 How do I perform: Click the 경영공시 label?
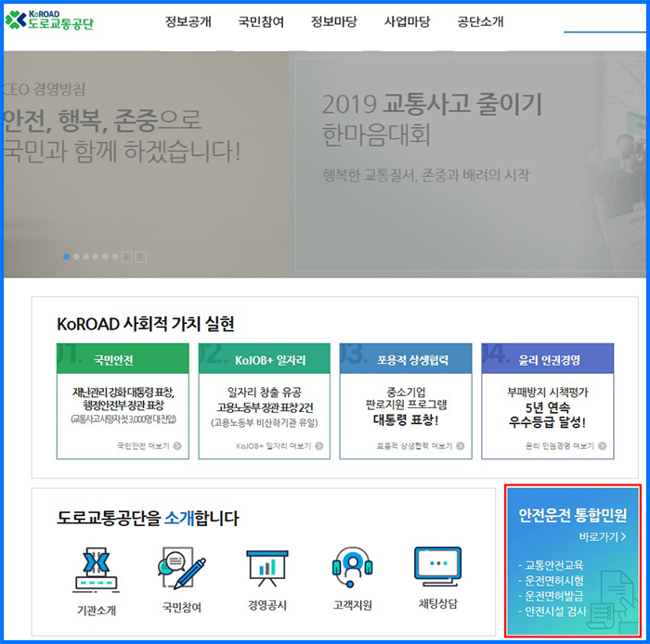click(267, 605)
